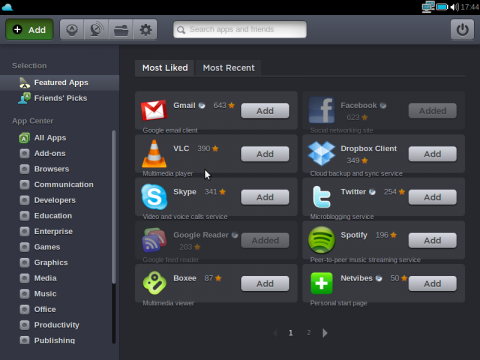This screenshot has height=360, width=480.
Task: Click the web badge beside Gmail
Action: point(202,106)
